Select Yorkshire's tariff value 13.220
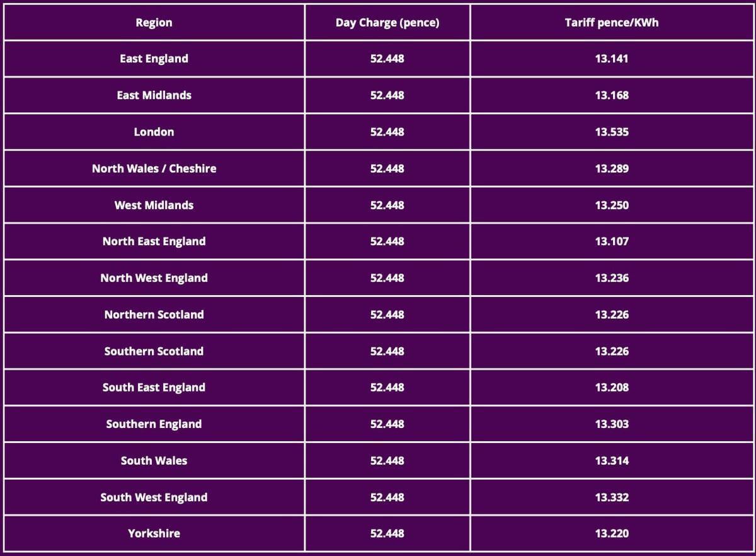Screen dimensions: 756x556 coord(612,533)
